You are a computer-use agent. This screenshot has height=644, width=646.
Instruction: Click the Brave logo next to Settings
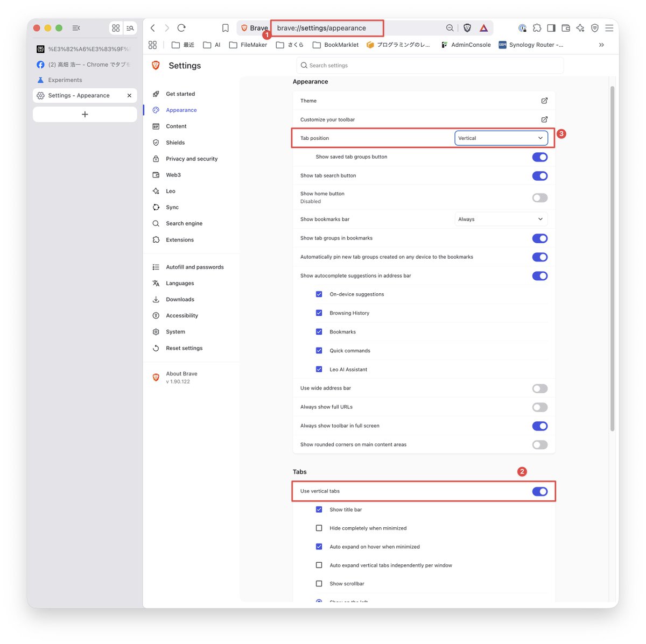[x=156, y=66]
